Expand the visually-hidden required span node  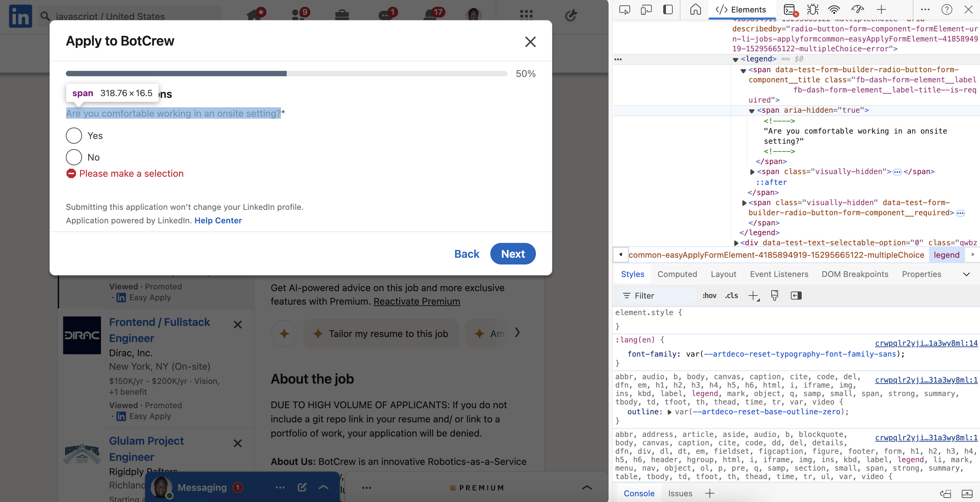[744, 203]
